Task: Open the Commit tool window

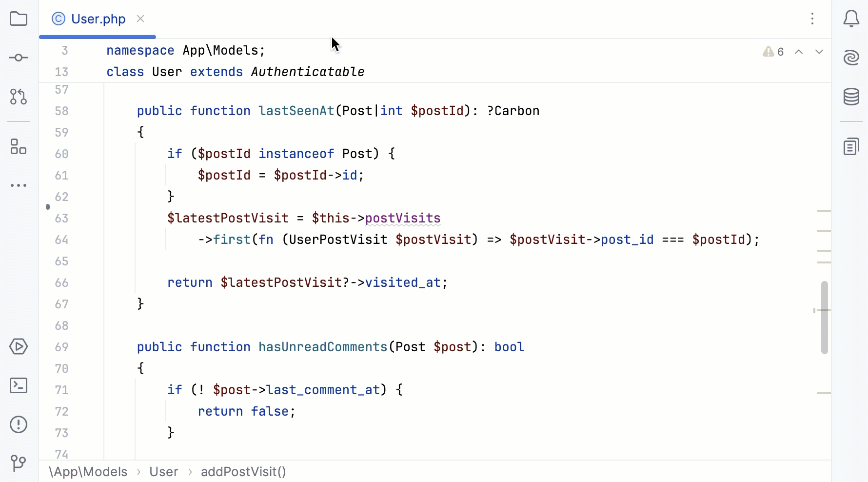Action: tap(19, 57)
